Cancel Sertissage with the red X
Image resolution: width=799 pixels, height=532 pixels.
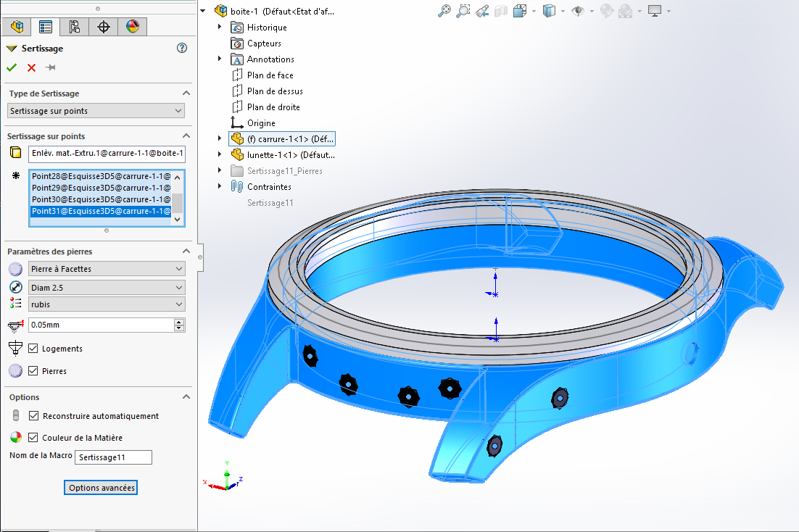[31, 67]
